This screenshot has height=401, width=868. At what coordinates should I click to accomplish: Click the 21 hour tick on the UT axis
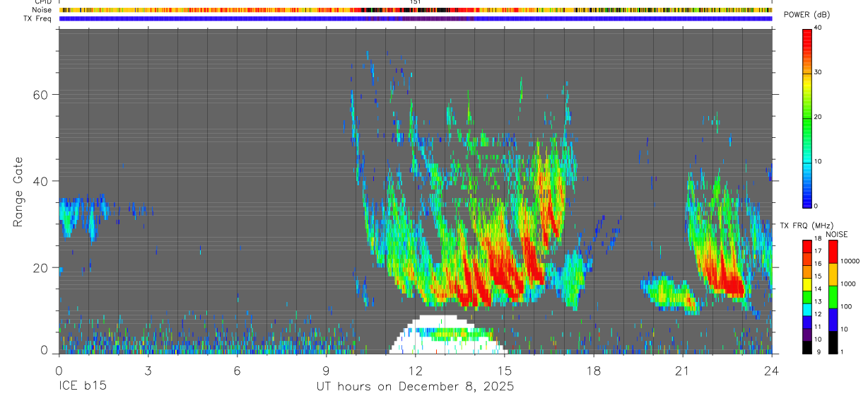pos(683,370)
